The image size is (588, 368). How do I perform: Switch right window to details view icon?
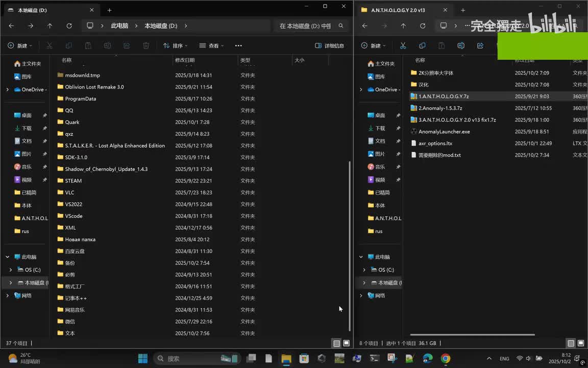coord(571,343)
